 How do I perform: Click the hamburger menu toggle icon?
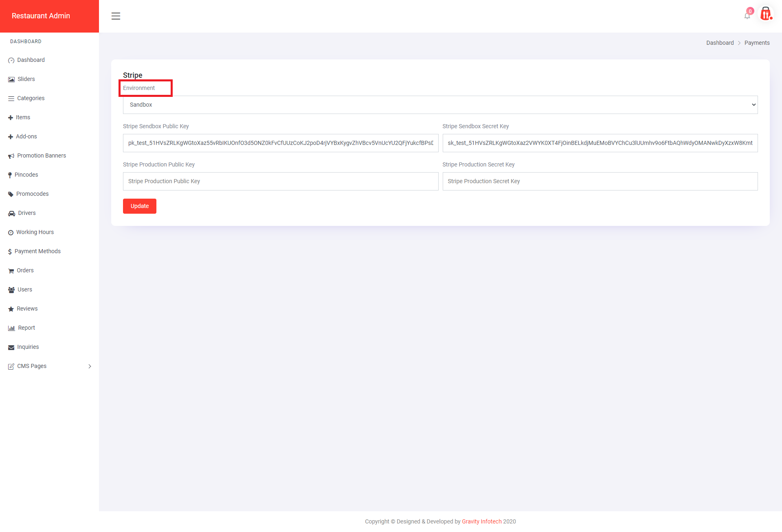[x=116, y=16]
